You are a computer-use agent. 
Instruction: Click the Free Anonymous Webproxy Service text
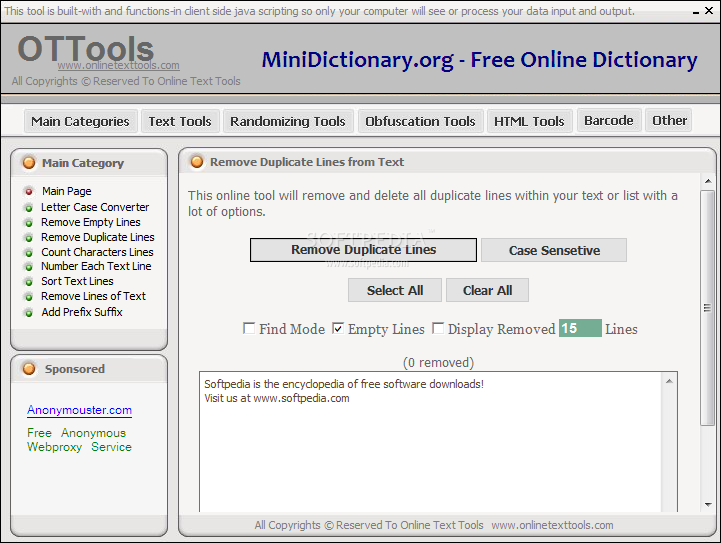(79, 440)
